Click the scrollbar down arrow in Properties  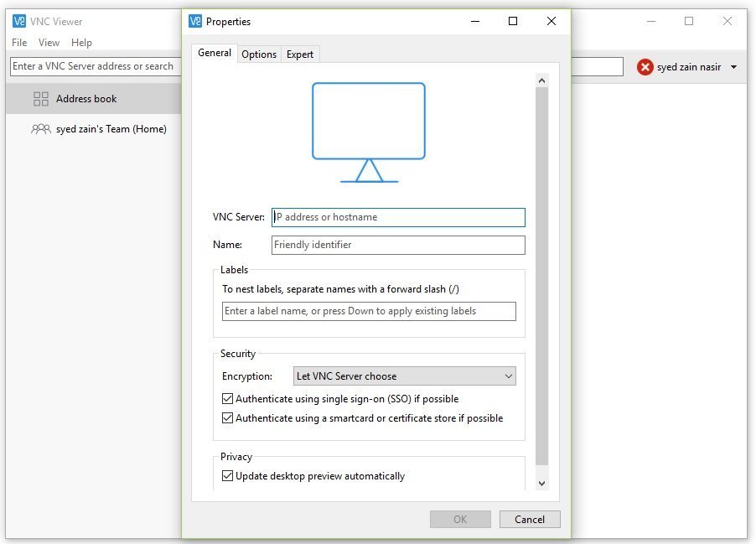point(542,484)
